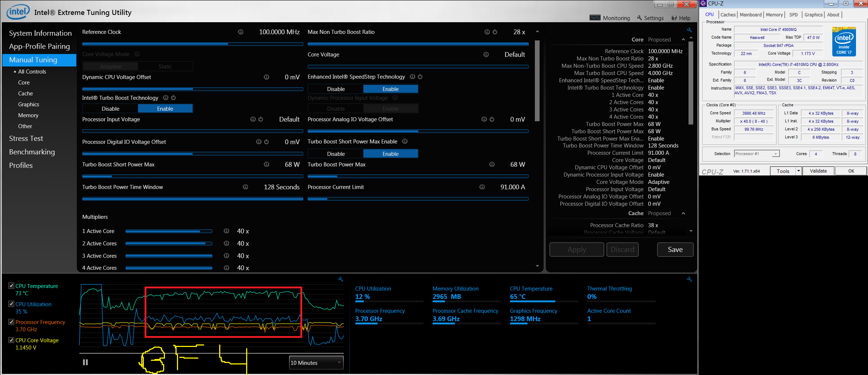The image size is (868, 375).
Task: Open App-Profile Pairing section
Action: pyautogui.click(x=39, y=46)
